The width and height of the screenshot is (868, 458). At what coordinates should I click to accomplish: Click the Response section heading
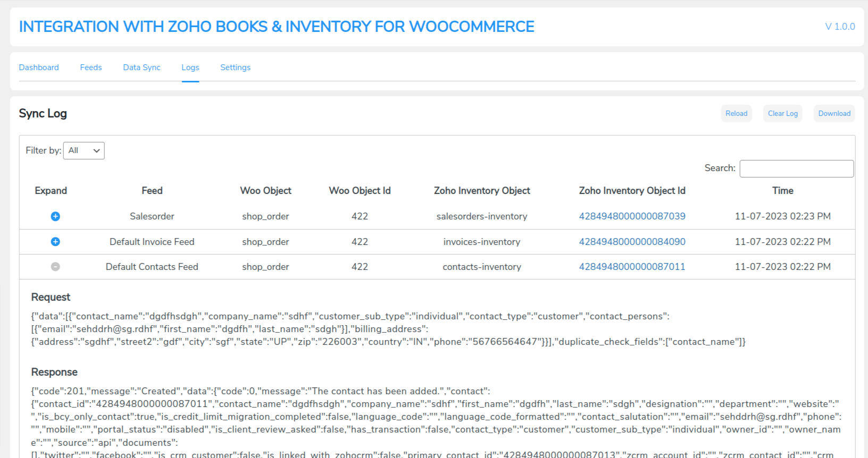[54, 372]
